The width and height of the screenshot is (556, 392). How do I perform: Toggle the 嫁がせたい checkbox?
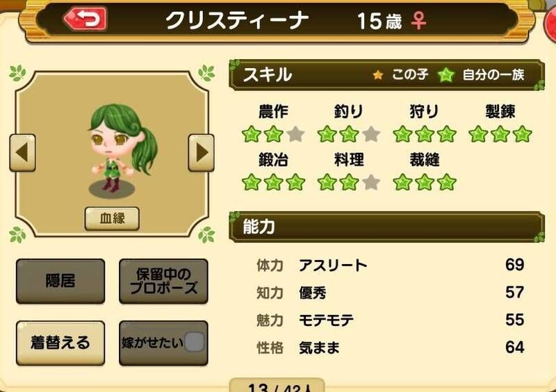pyautogui.click(x=195, y=342)
